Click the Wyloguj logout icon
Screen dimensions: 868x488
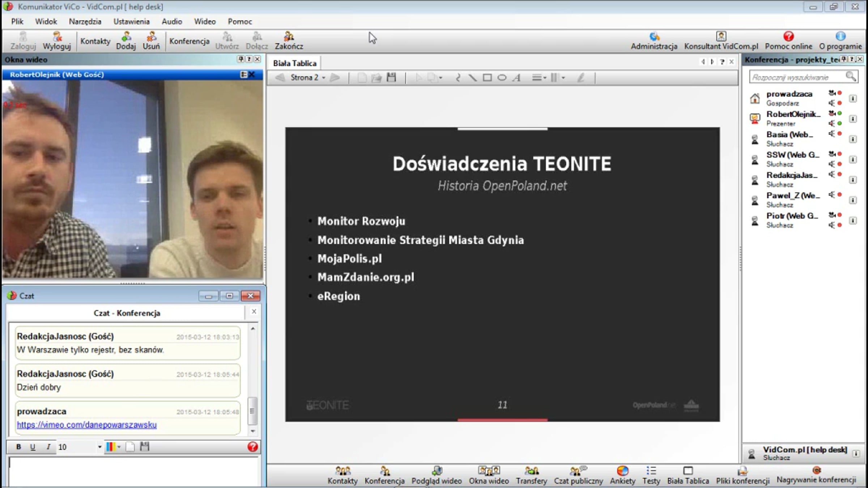coord(57,40)
